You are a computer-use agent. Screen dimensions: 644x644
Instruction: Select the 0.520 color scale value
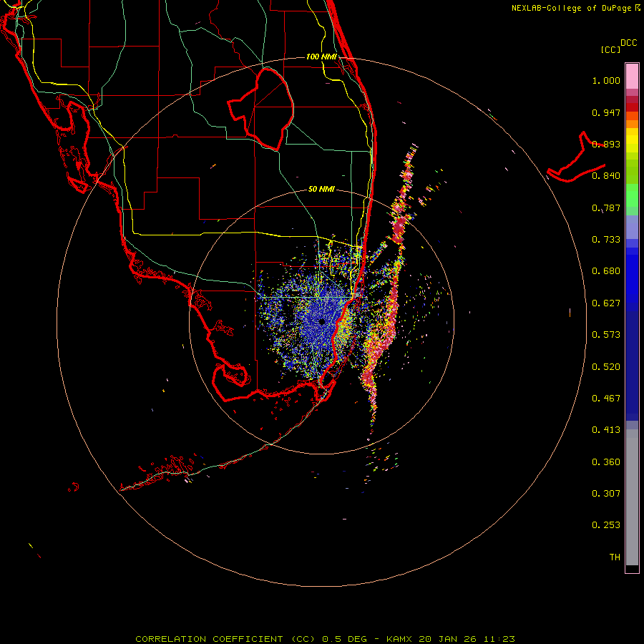point(606,366)
